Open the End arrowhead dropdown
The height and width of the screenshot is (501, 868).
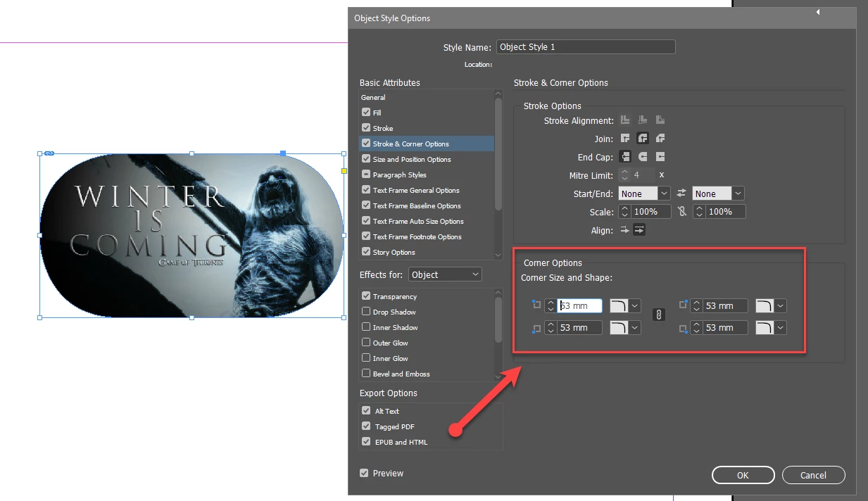click(719, 194)
